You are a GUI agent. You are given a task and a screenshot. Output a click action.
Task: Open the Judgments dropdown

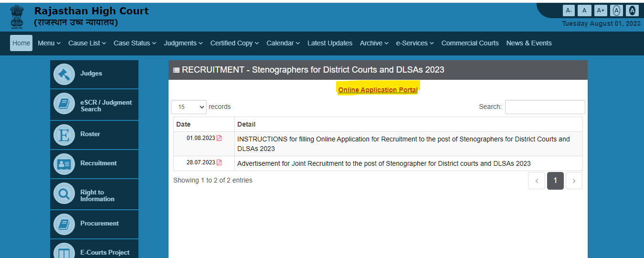click(183, 43)
